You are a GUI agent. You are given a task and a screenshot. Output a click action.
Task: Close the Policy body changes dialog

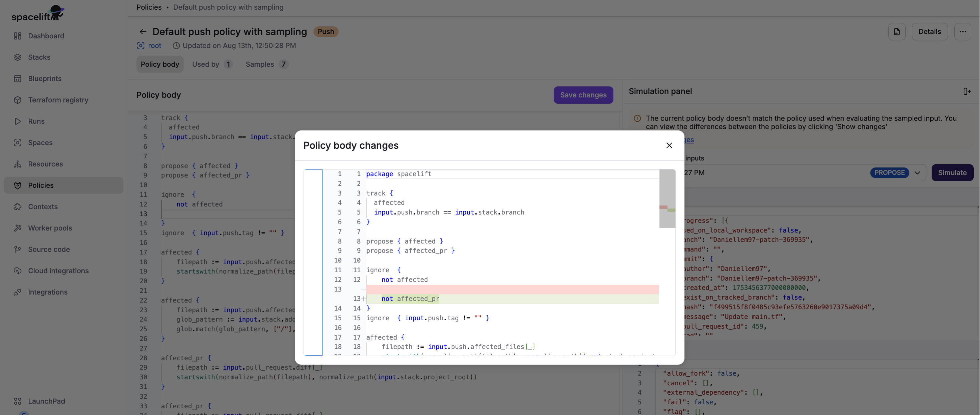(669, 145)
